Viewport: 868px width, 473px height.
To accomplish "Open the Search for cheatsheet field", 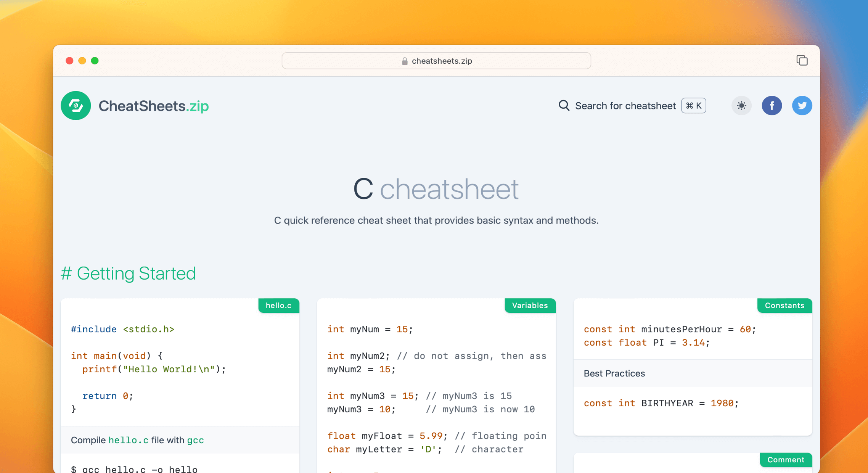I will 625,106.
